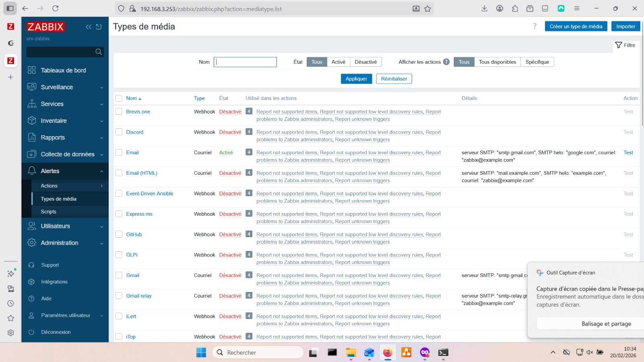Click the Intégrations icon

click(31, 282)
